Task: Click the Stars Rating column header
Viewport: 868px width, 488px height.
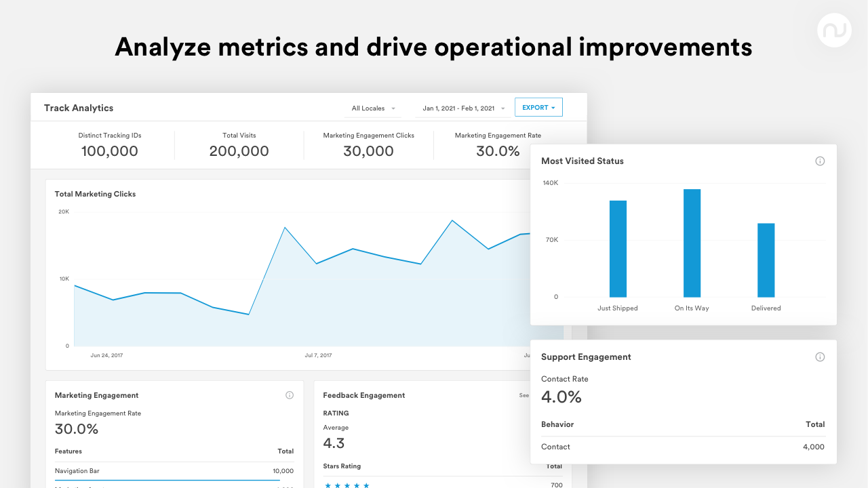Action: point(342,466)
